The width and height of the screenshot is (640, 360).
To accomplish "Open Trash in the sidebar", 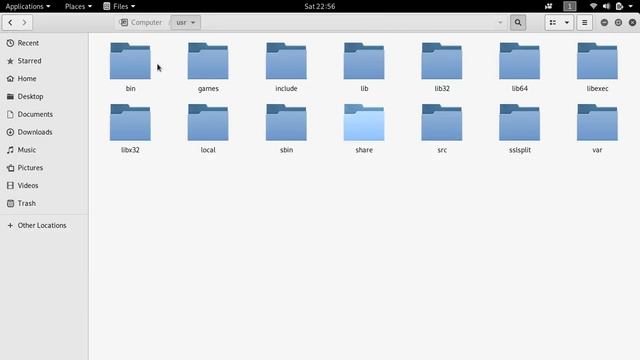I will point(44,203).
